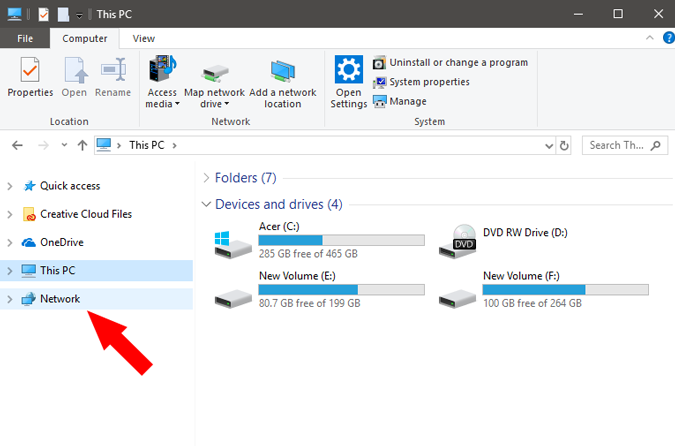Expand the Quick access tree node
Screen dimensions: 675x446
coord(10,186)
